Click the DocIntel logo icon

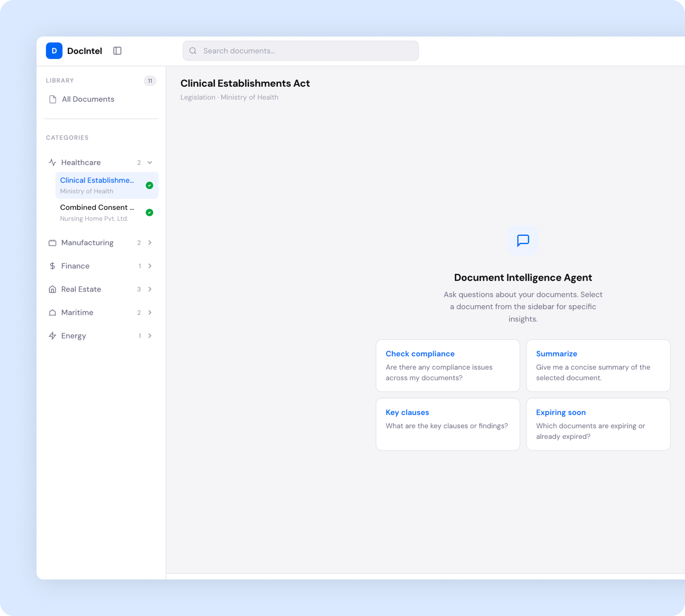tap(54, 51)
